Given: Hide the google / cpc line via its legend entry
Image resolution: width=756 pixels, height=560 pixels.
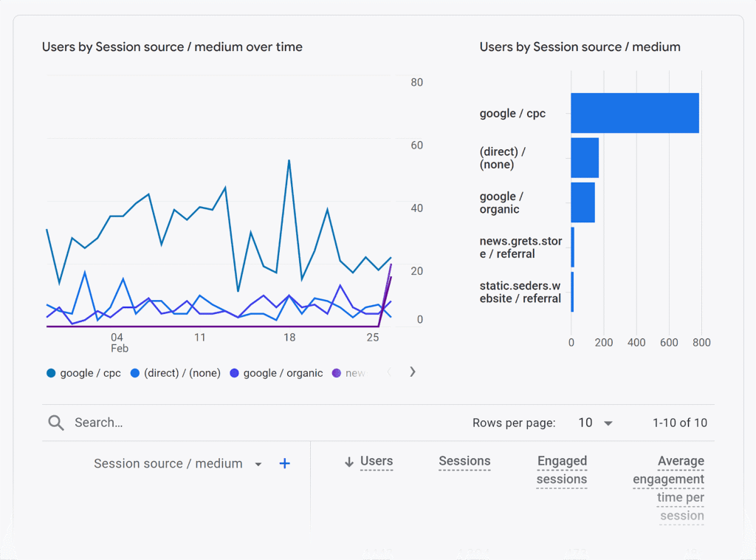Looking at the screenshot, I should click(83, 373).
